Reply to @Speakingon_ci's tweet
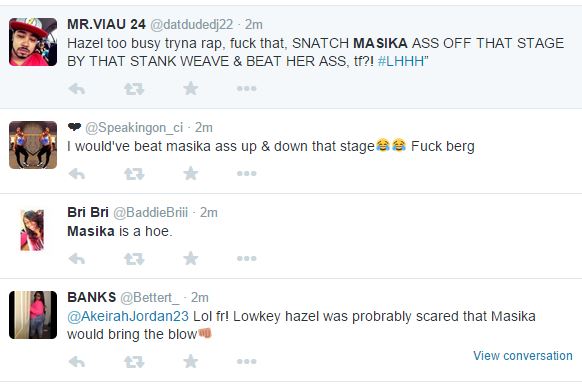 pos(77,174)
